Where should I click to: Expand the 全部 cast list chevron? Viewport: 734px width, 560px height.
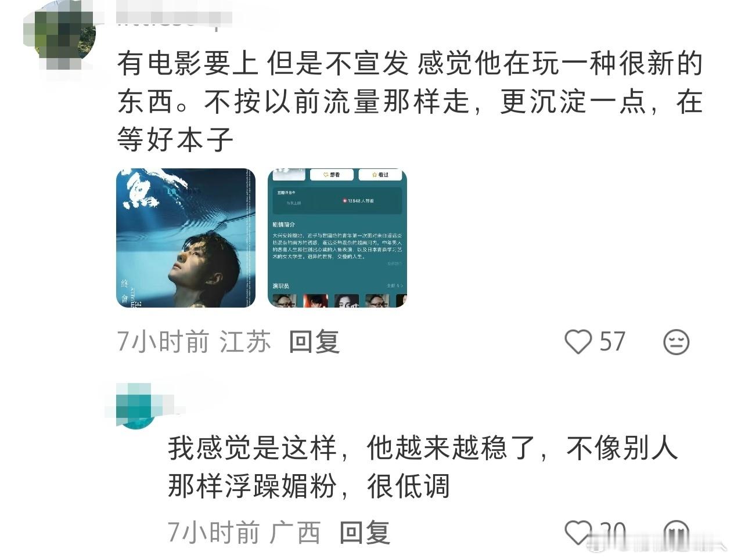[x=402, y=286]
